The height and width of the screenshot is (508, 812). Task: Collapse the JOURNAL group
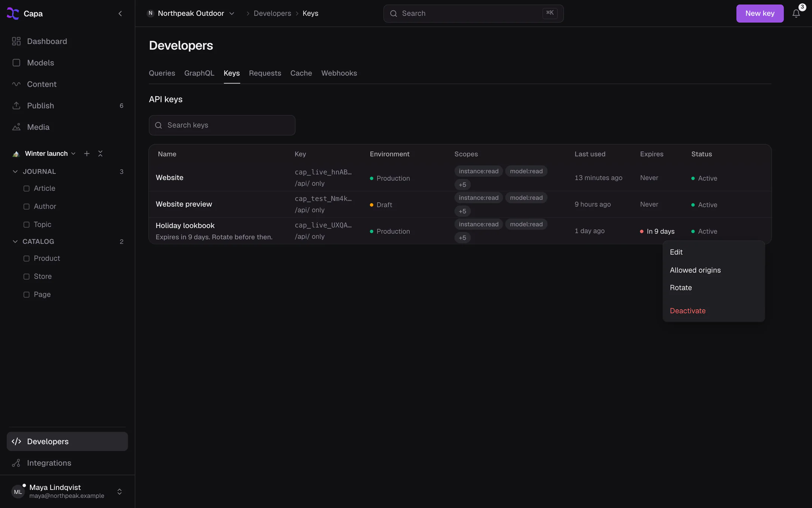[x=15, y=172]
